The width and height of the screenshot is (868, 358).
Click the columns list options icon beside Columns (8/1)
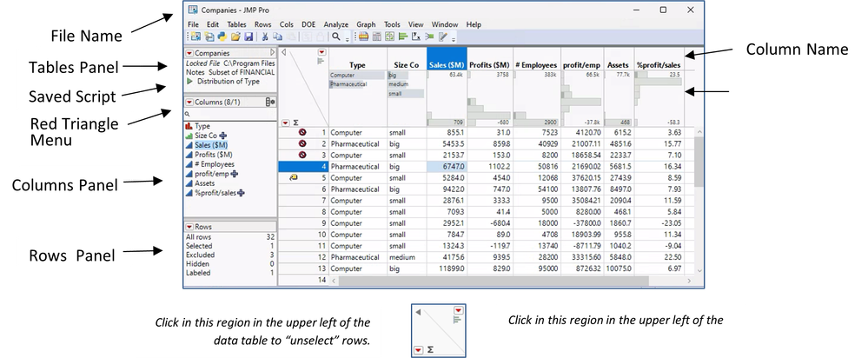(x=270, y=102)
